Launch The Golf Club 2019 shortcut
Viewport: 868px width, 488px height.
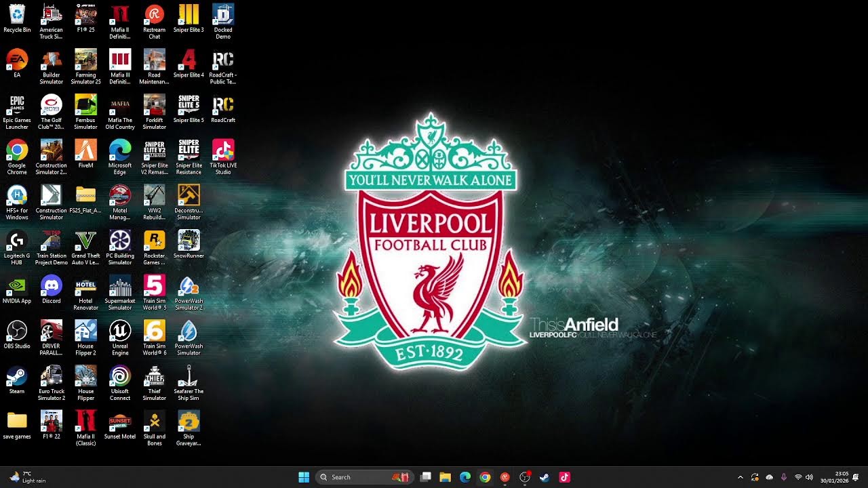click(52, 112)
